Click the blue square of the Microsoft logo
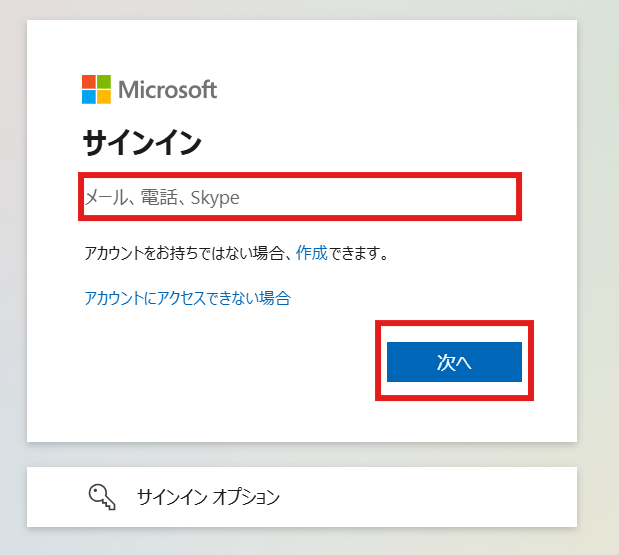Image resolution: width=619 pixels, height=555 pixels. point(89,96)
